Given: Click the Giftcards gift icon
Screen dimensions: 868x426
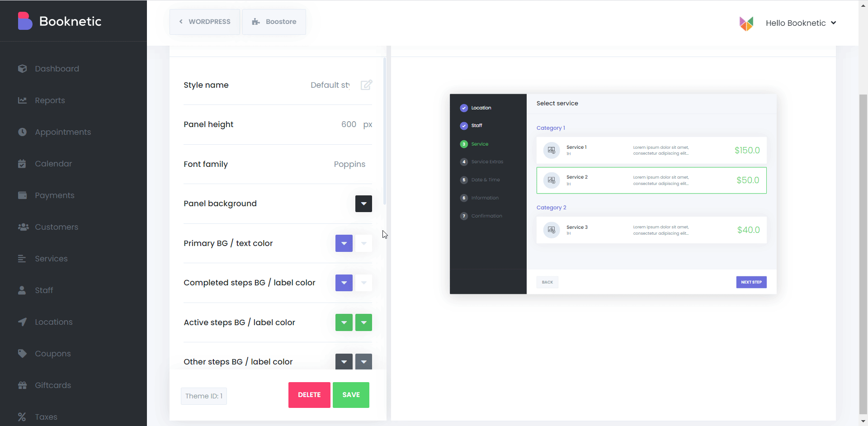Looking at the screenshot, I should (22, 385).
